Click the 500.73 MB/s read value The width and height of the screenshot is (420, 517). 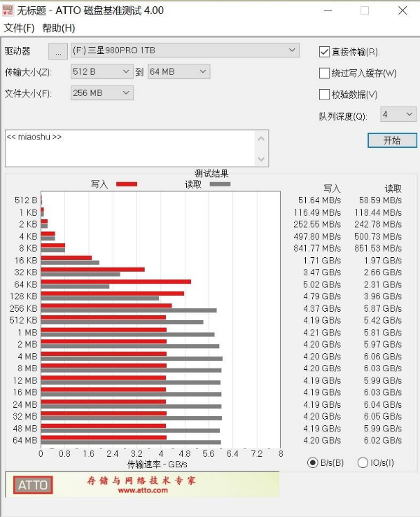click(378, 236)
